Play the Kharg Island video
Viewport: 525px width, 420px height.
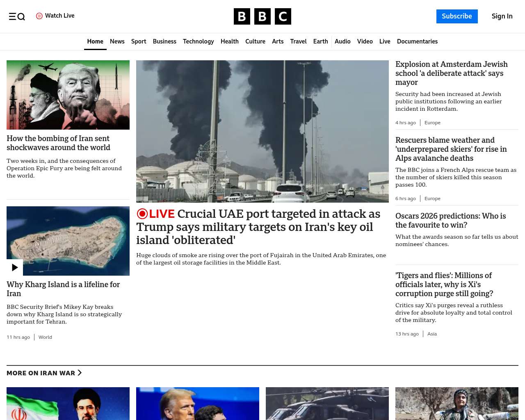click(x=15, y=267)
